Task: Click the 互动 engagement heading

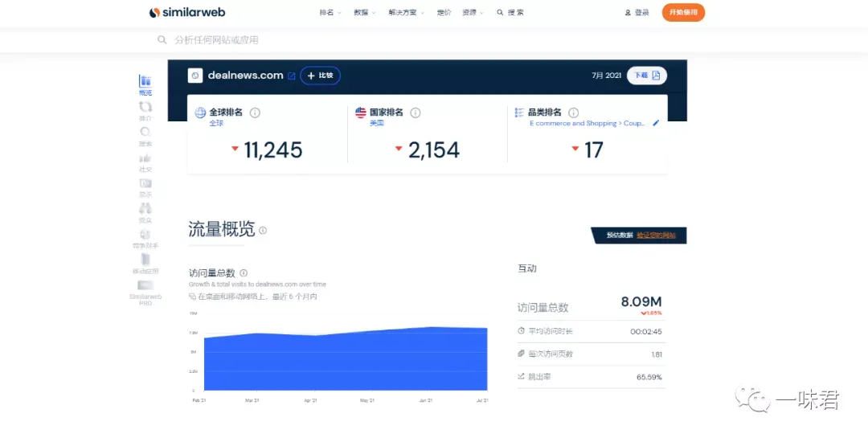Action: [527, 268]
